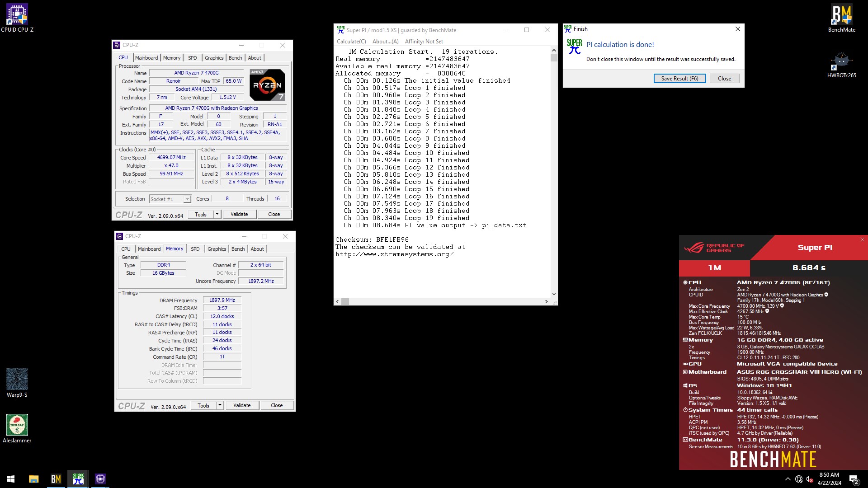Click the BENCHMATE logo in overlay

(773, 460)
